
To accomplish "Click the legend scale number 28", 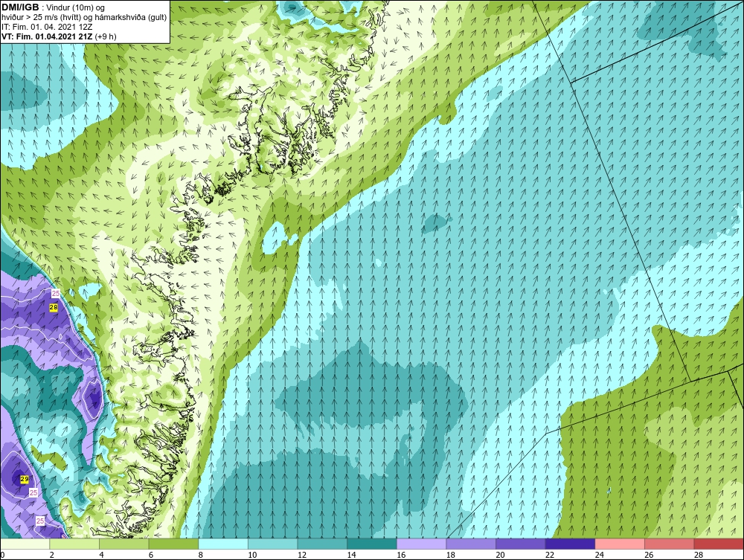I will pyautogui.click(x=699, y=555).
